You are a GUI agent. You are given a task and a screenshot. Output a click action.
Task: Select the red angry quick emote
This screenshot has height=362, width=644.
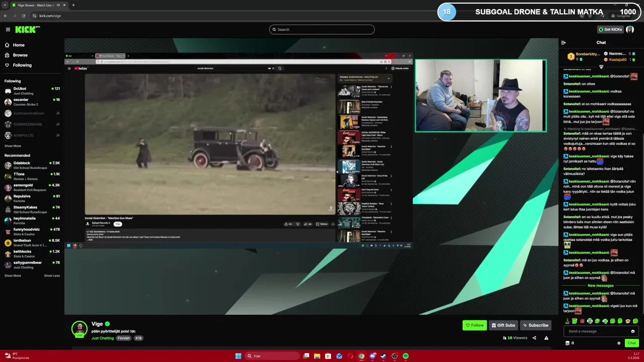coord(582,321)
